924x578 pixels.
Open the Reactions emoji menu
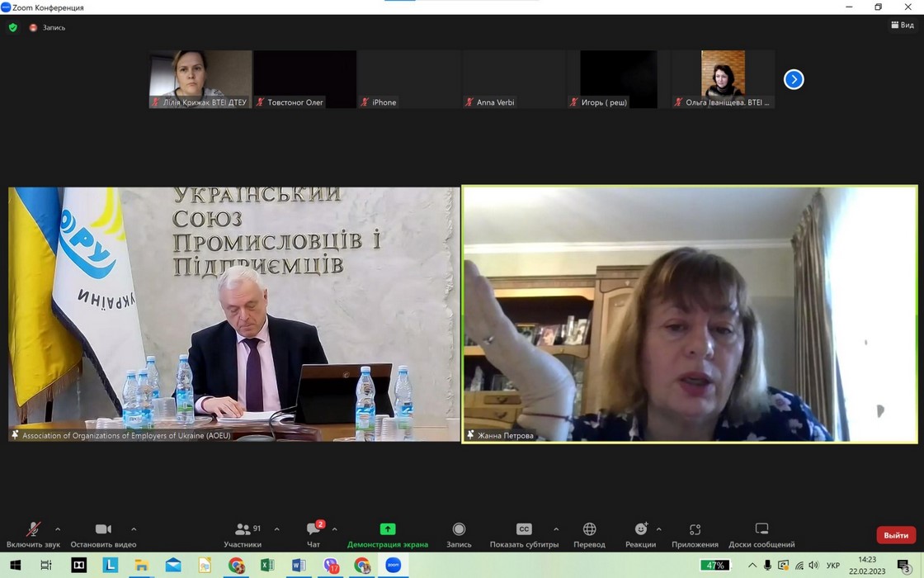point(640,533)
